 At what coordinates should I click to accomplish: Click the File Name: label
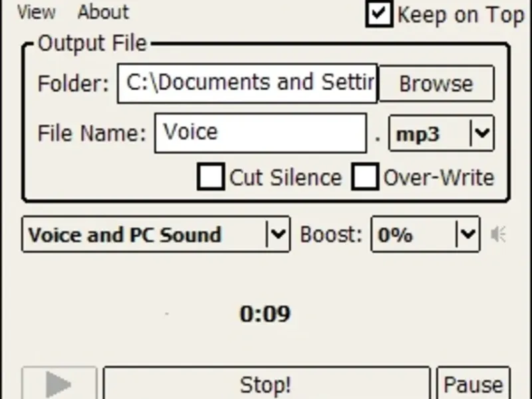click(x=91, y=134)
